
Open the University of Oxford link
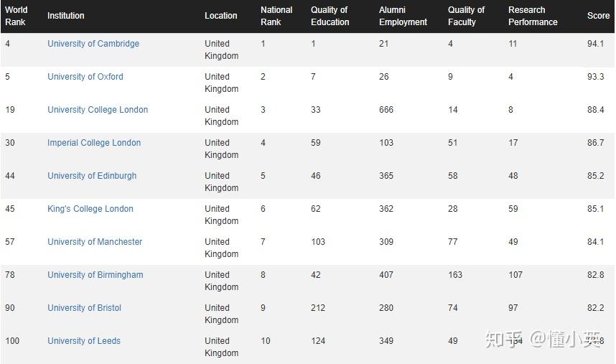click(85, 77)
